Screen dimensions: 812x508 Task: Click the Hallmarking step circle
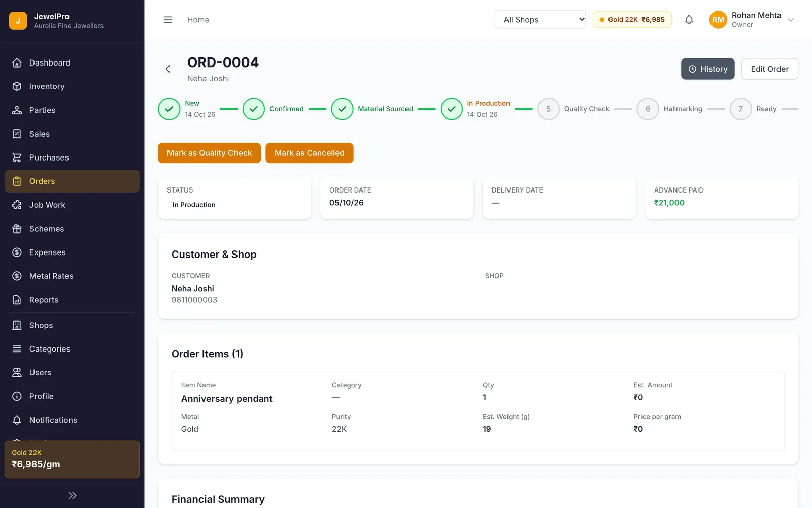click(648, 109)
